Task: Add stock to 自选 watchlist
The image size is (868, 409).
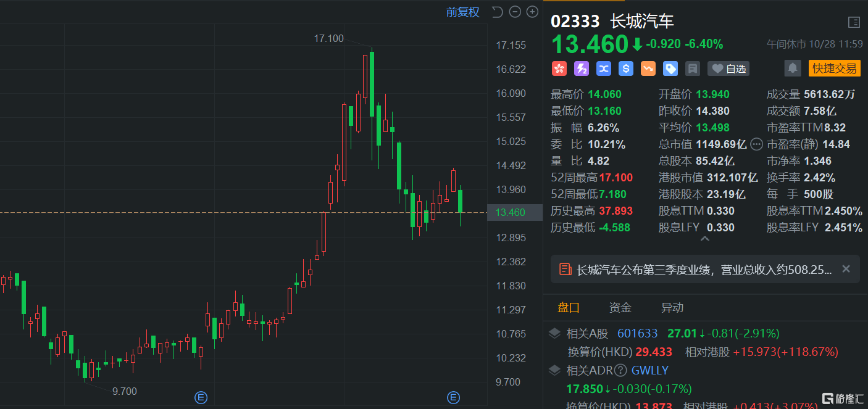Action: pos(728,68)
